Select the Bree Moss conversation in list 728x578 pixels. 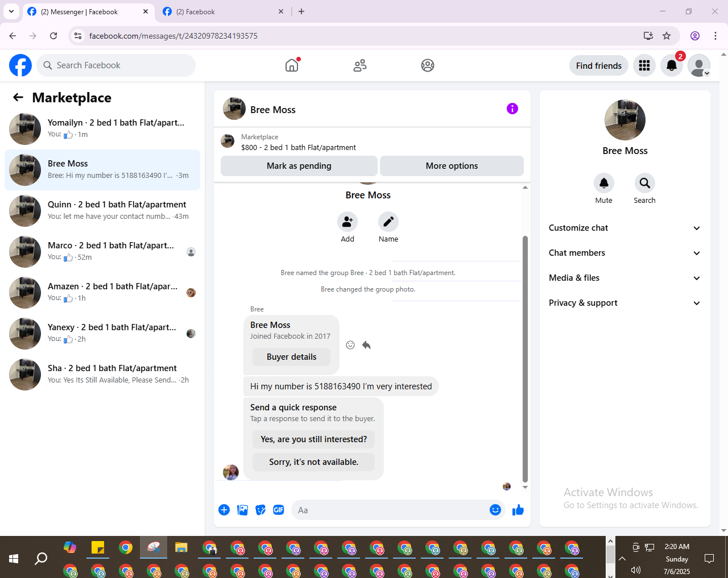click(x=102, y=170)
